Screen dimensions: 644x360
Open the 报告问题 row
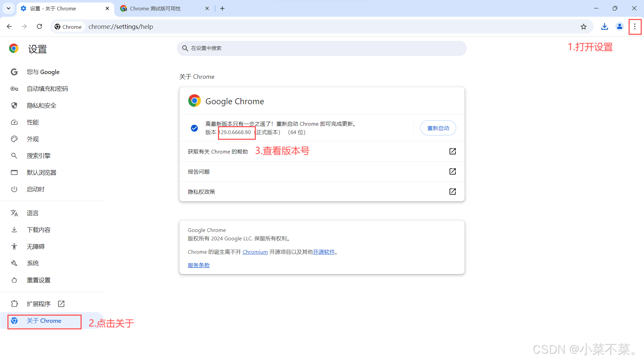tap(322, 172)
